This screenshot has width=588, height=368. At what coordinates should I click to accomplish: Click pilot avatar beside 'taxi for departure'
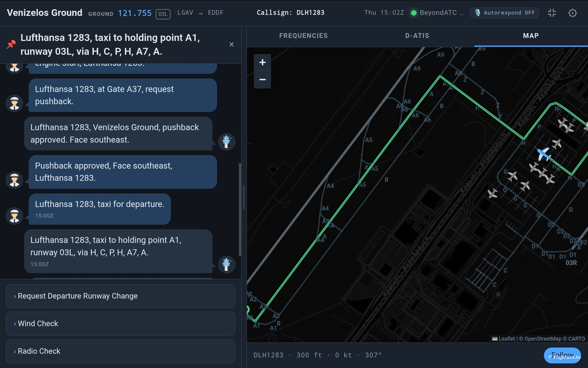[14, 216]
